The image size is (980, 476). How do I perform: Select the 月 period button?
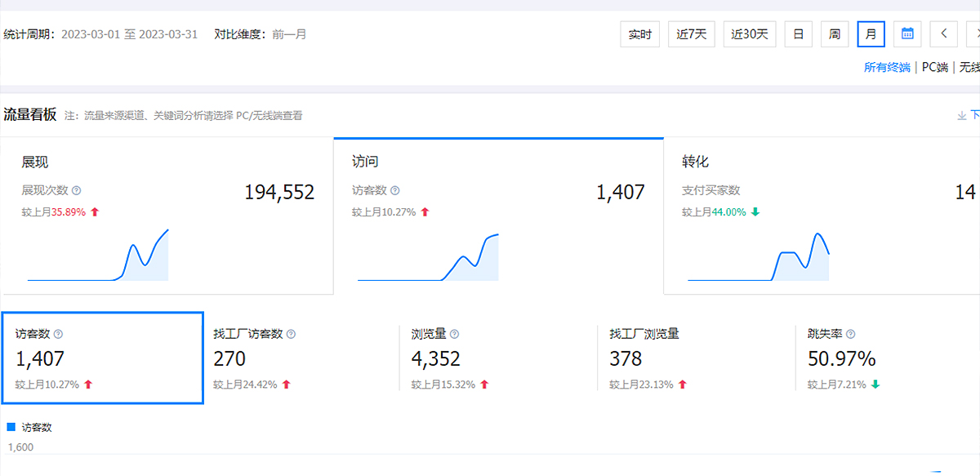[871, 34]
